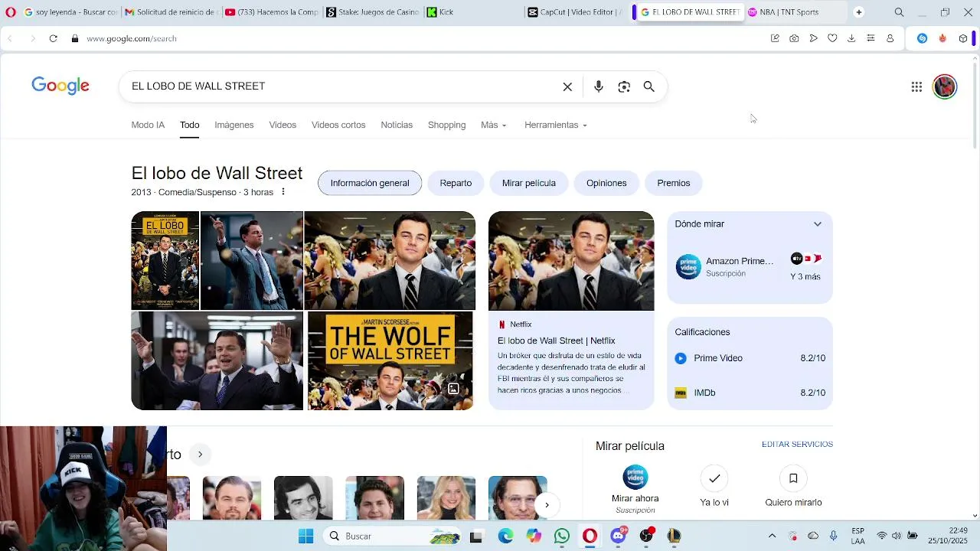This screenshot has height=551, width=980.
Task: Click the address bar URL
Action: click(132, 38)
